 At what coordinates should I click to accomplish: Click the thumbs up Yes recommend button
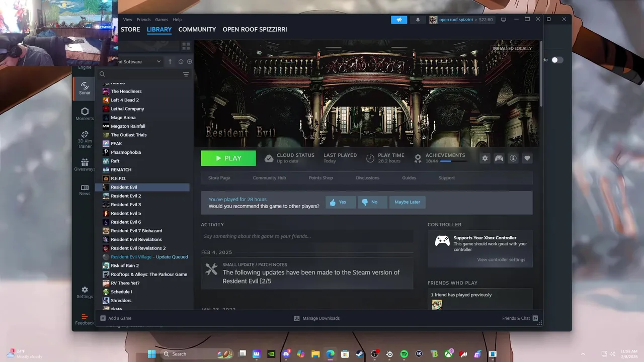coord(341,202)
